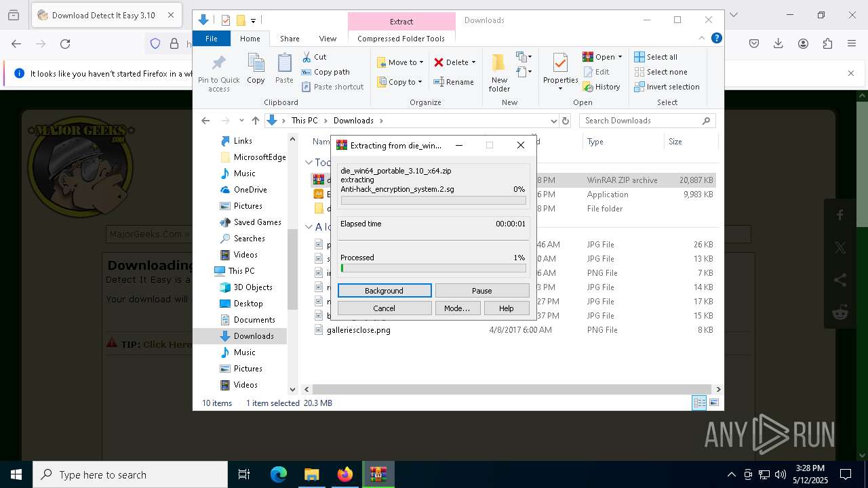The width and height of the screenshot is (868, 488).
Task: Dismiss Firefox notification bar
Action: [851, 73]
